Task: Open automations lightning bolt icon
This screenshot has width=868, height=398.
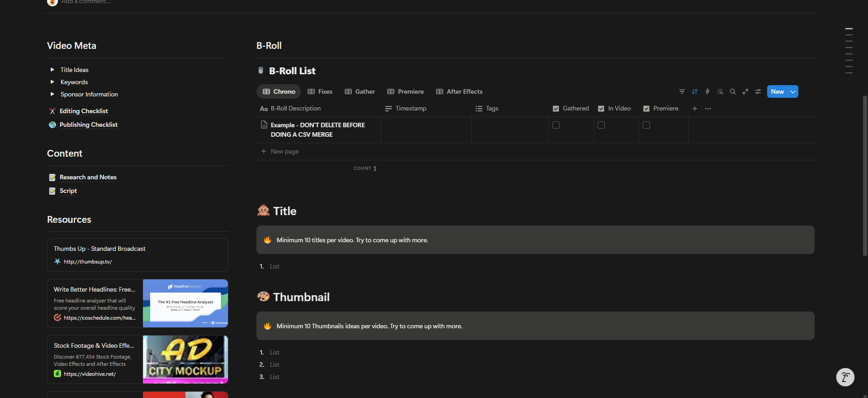Action: tap(707, 91)
